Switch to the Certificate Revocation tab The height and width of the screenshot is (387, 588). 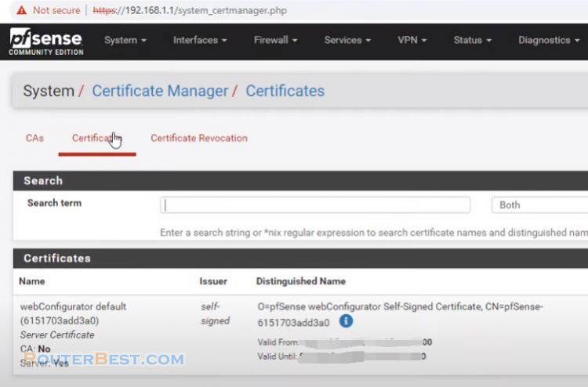pos(199,138)
